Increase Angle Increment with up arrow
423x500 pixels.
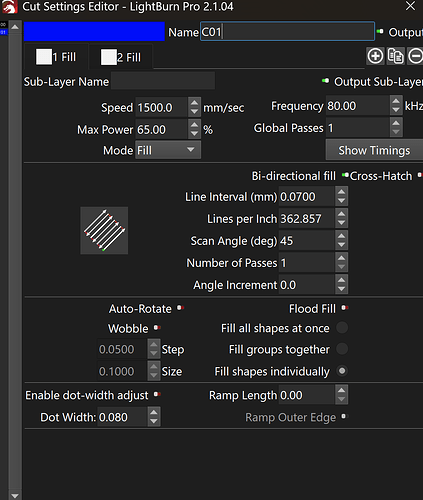tap(341, 280)
